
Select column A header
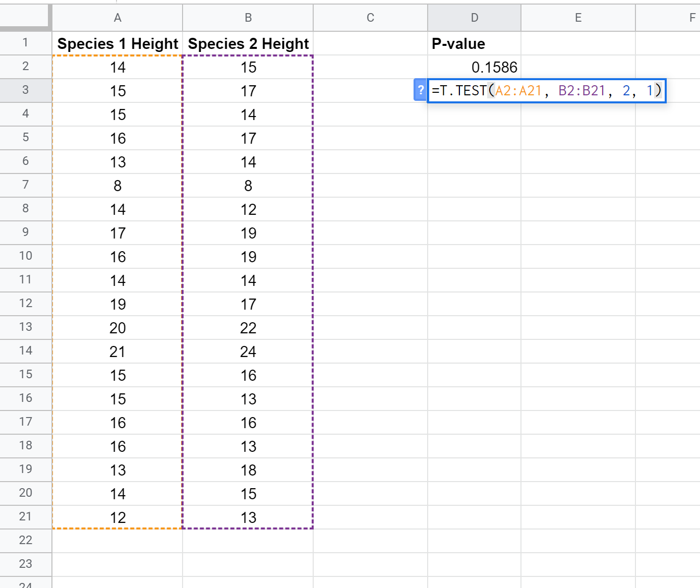(x=118, y=18)
